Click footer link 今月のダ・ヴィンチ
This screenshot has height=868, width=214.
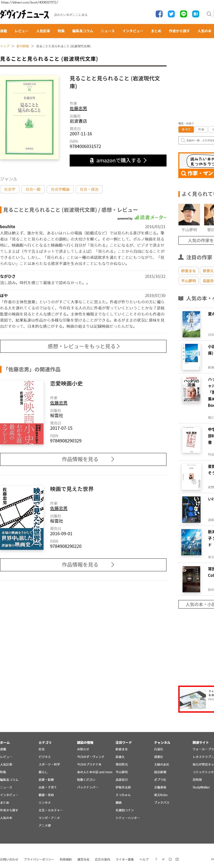point(91,757)
